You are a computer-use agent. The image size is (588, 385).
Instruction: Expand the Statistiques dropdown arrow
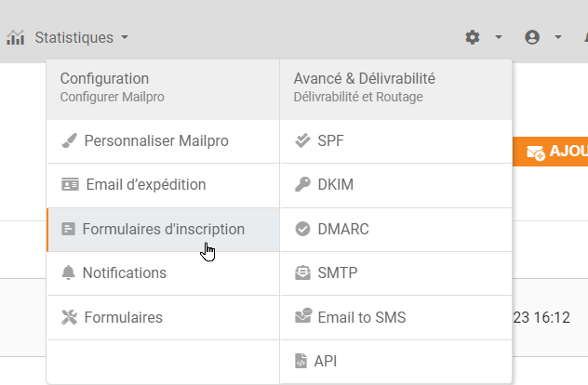[x=125, y=37]
